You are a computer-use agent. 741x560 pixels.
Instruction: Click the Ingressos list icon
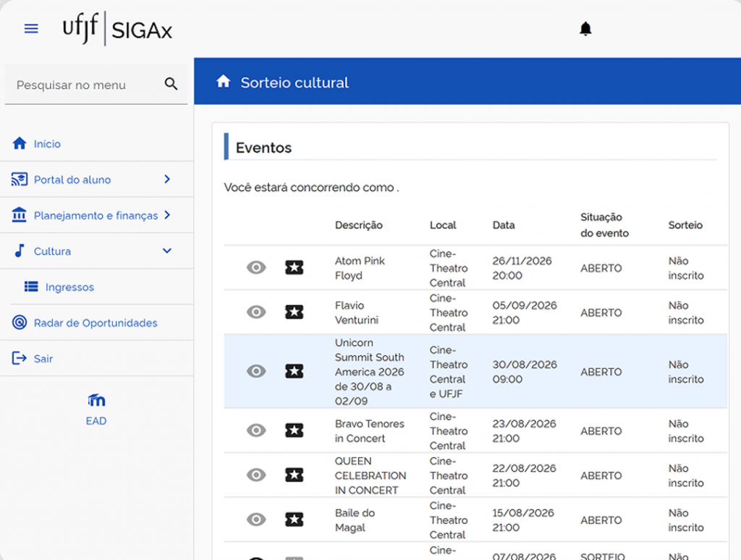[31, 287]
